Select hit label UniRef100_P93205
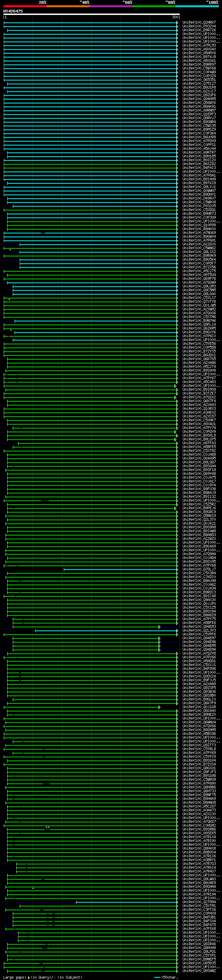This screenshot has width=222, height=980. pyautogui.click(x=199, y=206)
